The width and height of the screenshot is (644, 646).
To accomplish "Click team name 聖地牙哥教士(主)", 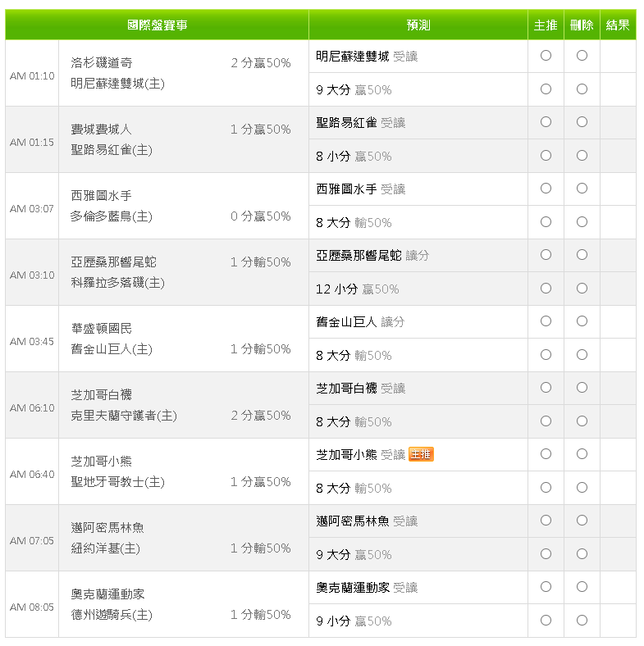I will 117,481.
